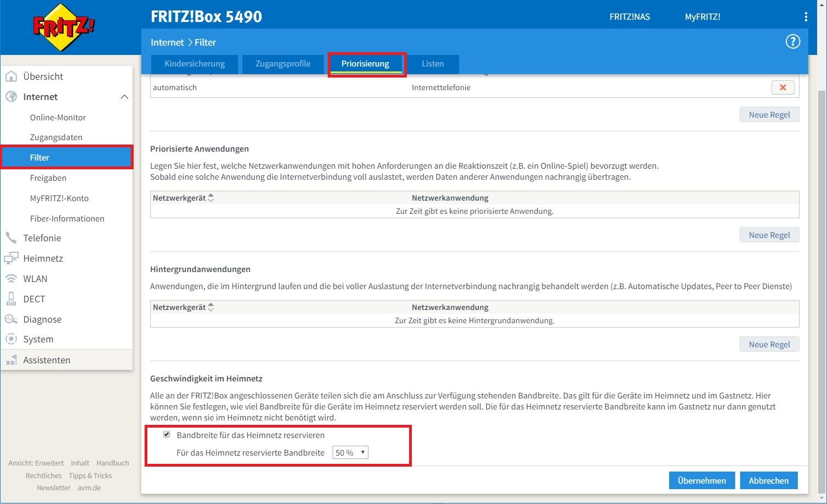
Task: Sort Hintergrundanwendungen by Netzwerkgerät
Action: point(211,307)
